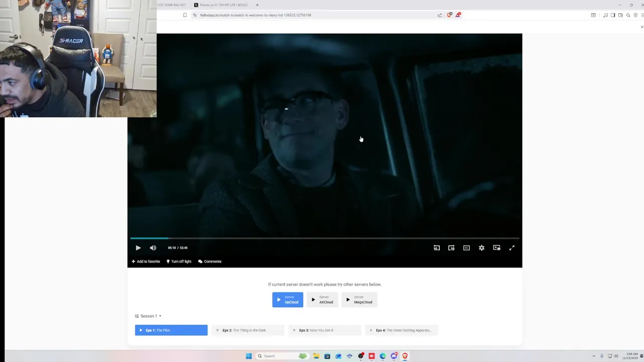Select Eps 3: Now You See It

325,330
